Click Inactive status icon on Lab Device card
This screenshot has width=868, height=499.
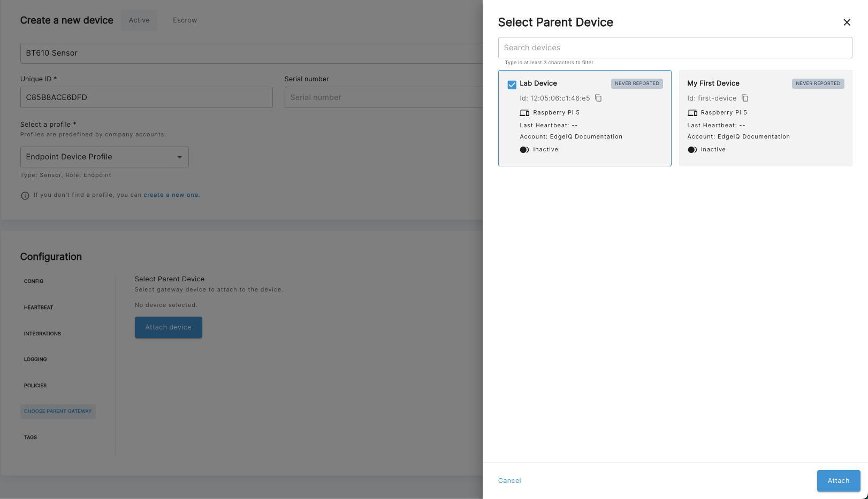[x=524, y=150]
